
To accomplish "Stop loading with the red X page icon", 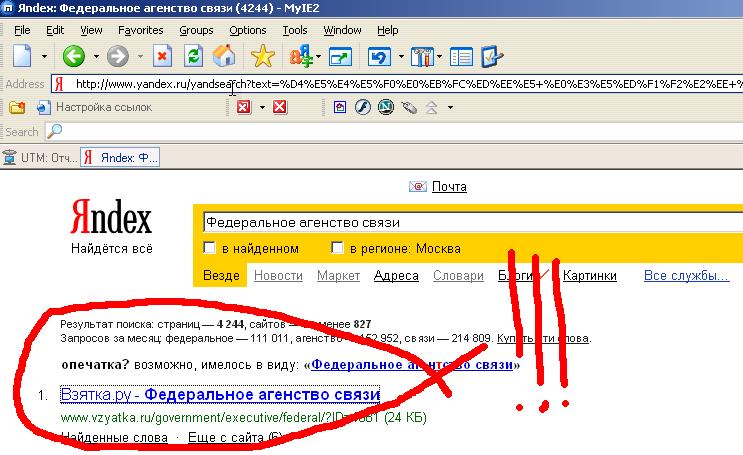I will [162, 56].
